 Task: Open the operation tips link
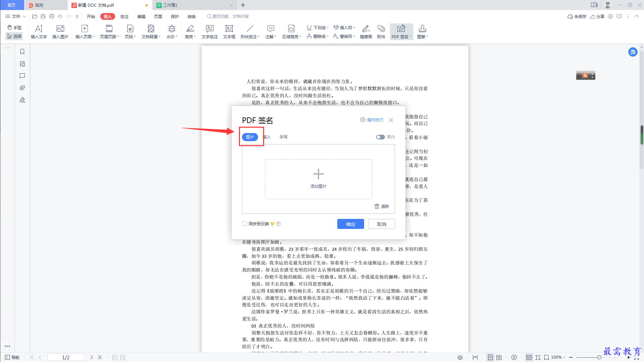tap(372, 120)
